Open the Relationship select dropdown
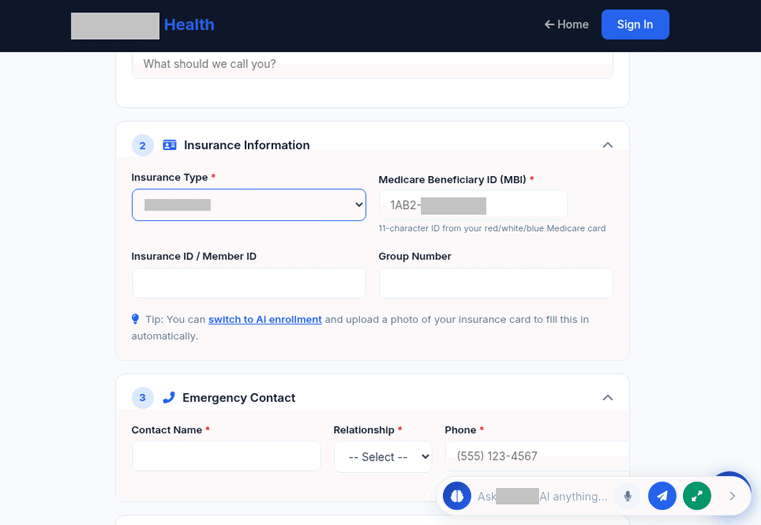 point(383,456)
